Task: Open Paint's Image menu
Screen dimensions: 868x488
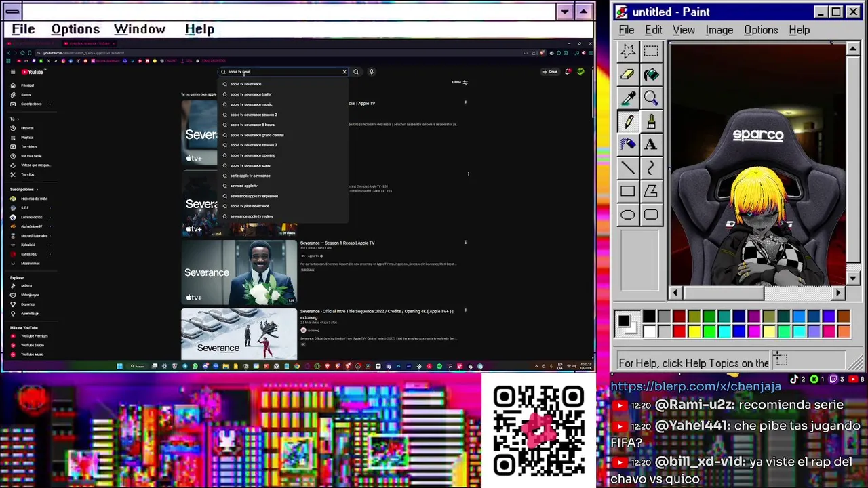Action: (x=719, y=30)
